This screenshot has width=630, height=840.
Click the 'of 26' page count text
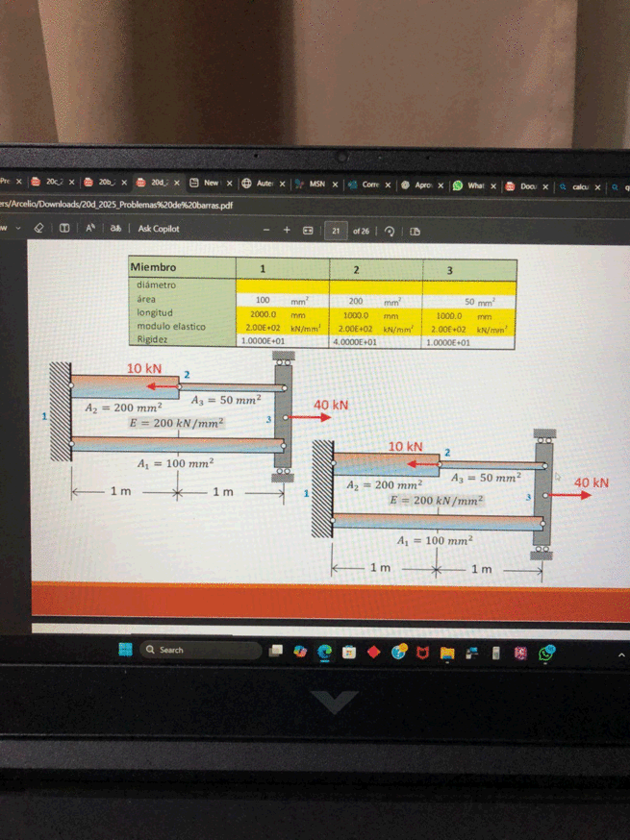click(x=361, y=231)
